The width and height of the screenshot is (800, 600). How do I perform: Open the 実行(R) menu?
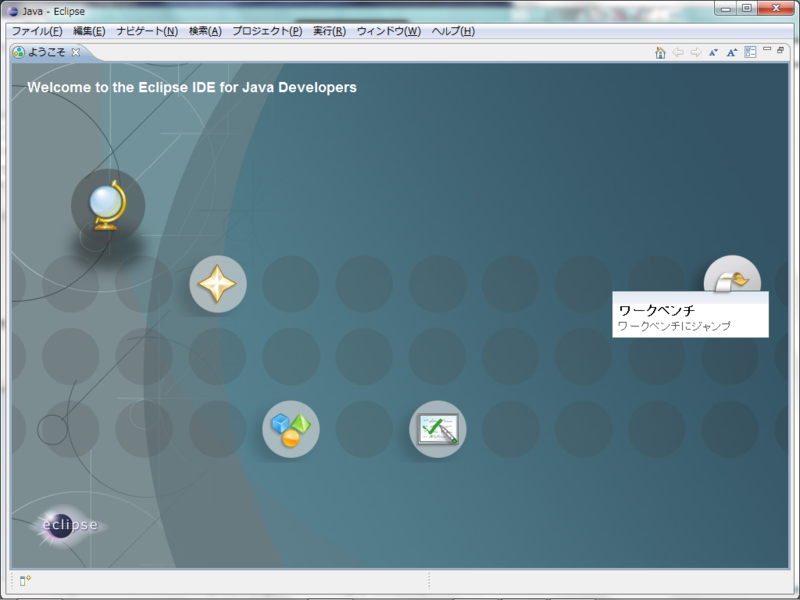click(x=330, y=31)
